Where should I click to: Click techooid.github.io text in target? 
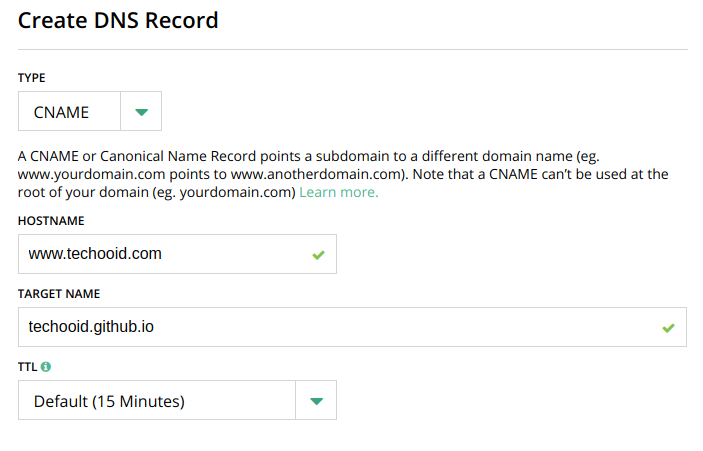(91, 327)
